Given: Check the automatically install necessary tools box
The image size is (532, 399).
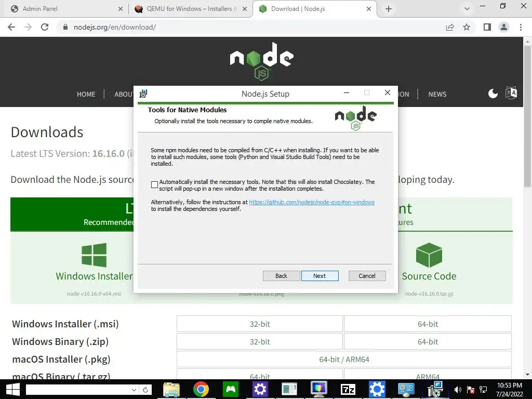Looking at the screenshot, I should click(154, 184).
